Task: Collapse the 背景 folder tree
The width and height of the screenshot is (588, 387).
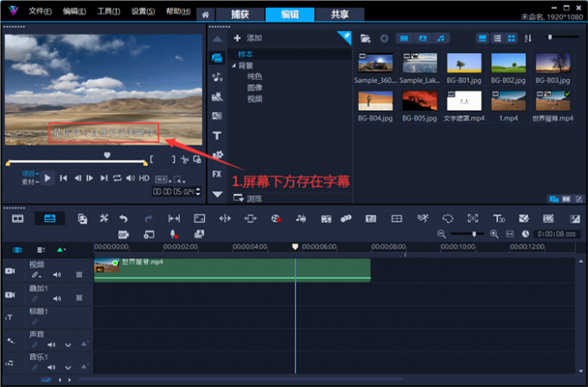Action: [x=233, y=65]
